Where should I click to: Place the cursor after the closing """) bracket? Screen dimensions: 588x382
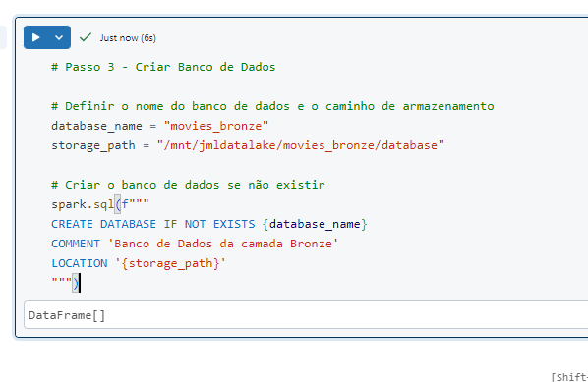pyautogui.click(x=80, y=283)
